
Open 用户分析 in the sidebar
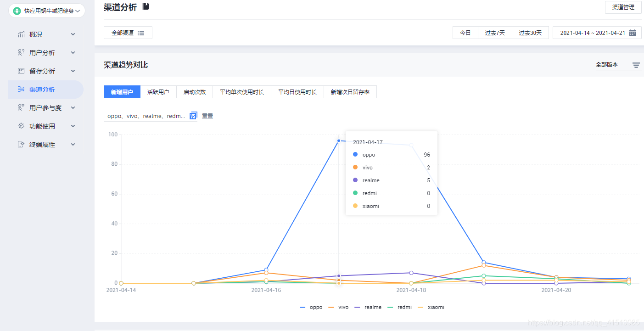46,53
